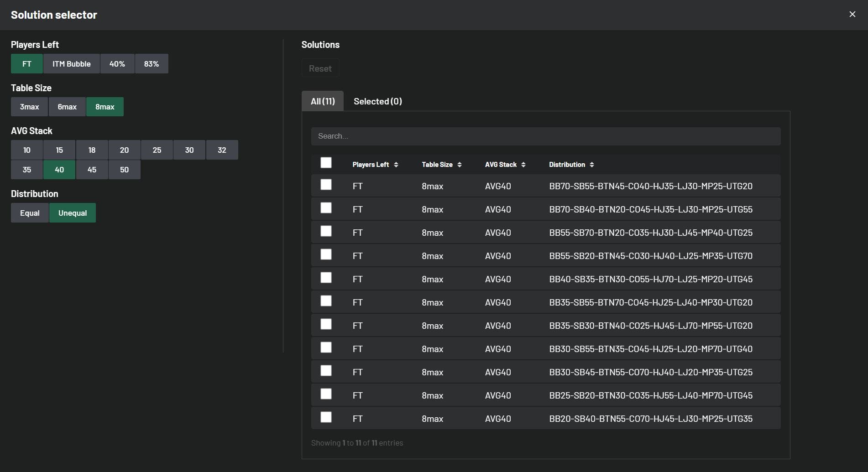The width and height of the screenshot is (868, 472).
Task: Open the All (11) tab
Action: pyautogui.click(x=323, y=101)
